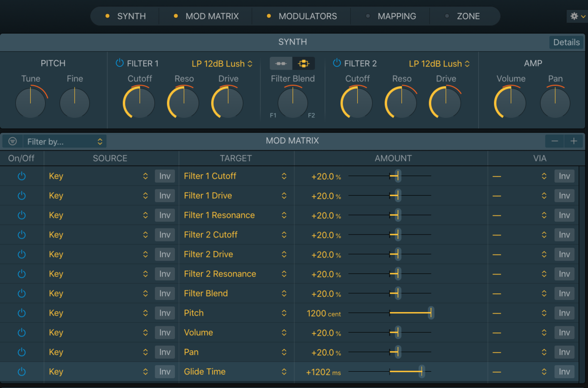
Task: Click the 1200 cent amount value
Action: click(323, 313)
